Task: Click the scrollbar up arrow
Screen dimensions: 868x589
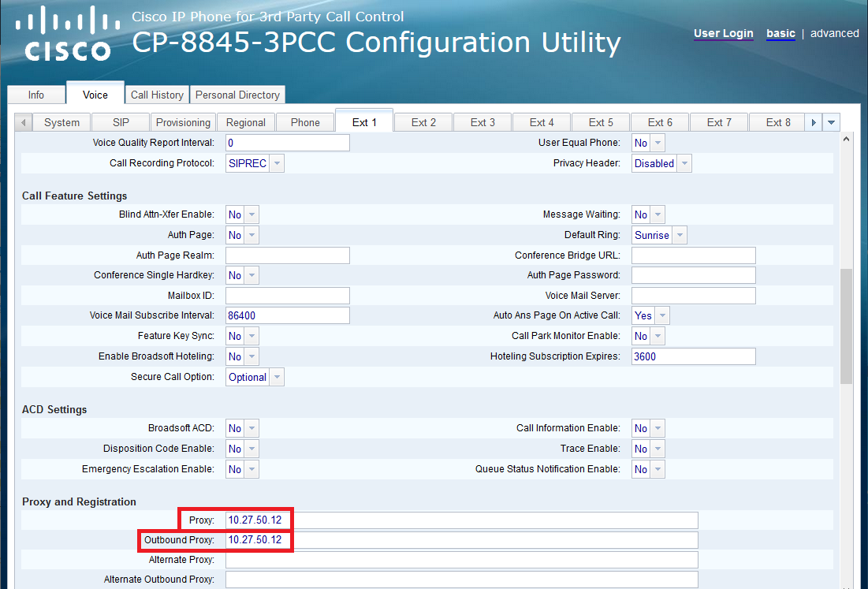Action: point(847,140)
